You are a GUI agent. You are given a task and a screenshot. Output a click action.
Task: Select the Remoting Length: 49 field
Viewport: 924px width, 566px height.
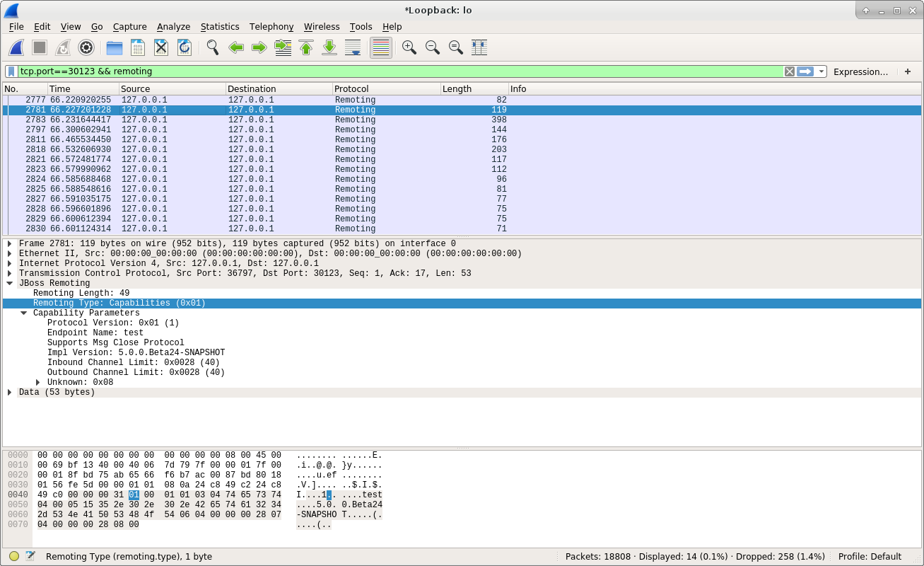tap(81, 293)
